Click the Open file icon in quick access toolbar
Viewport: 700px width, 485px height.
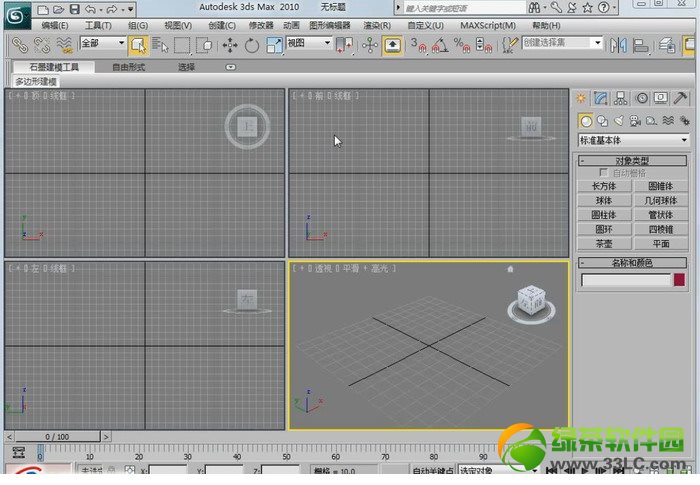pyautogui.click(x=58, y=9)
